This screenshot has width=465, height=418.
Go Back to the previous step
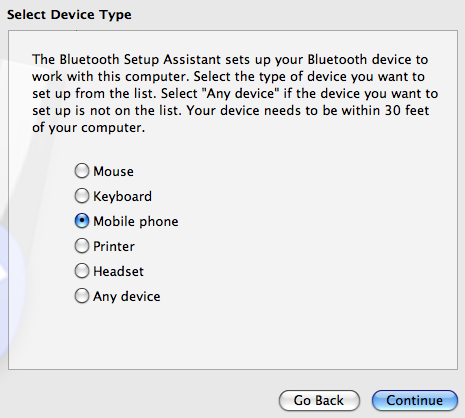(x=319, y=400)
